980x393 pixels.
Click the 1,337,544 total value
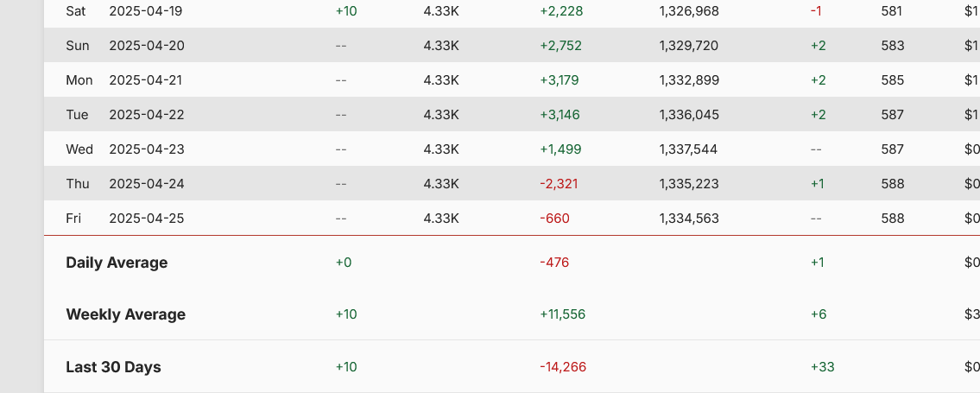coord(688,149)
